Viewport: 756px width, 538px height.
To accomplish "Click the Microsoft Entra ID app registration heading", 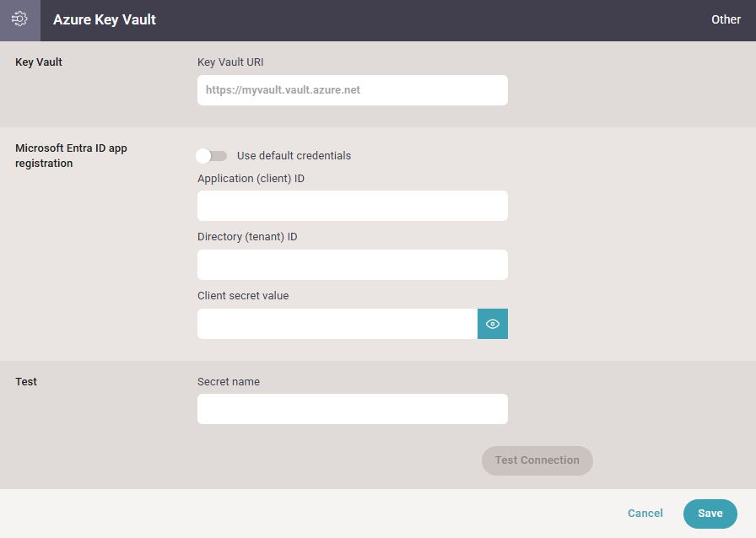I will click(72, 156).
